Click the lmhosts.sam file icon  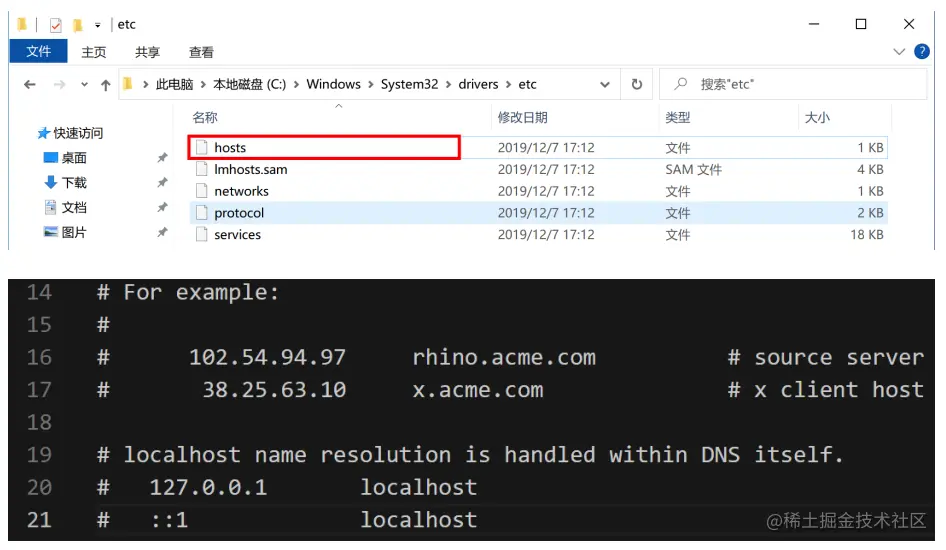(202, 169)
